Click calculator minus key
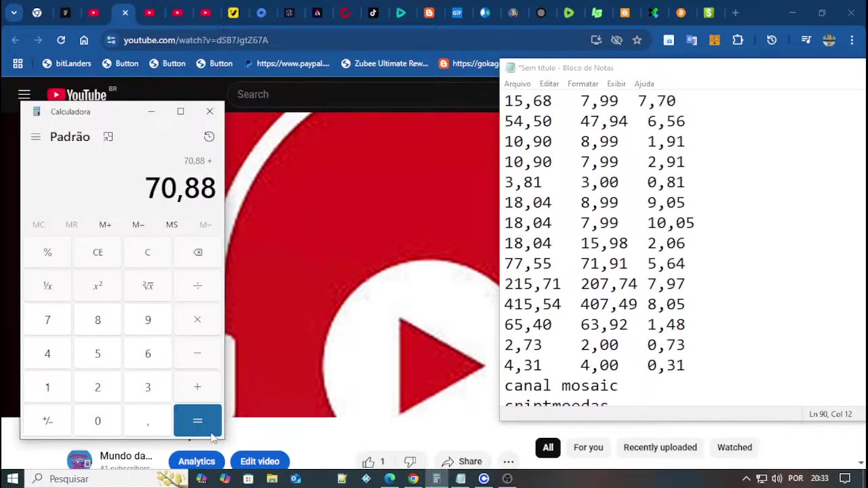868x488 pixels. (x=197, y=353)
